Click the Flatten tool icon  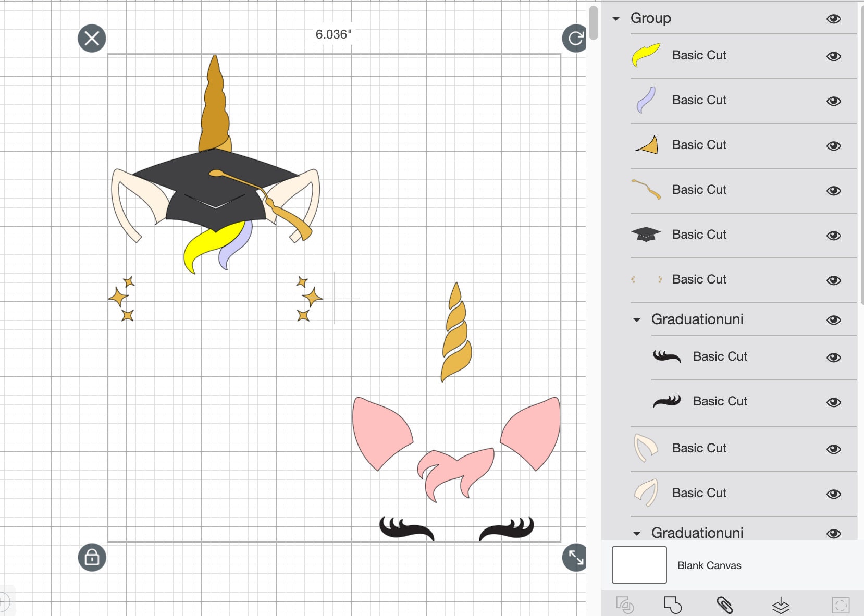(x=780, y=605)
